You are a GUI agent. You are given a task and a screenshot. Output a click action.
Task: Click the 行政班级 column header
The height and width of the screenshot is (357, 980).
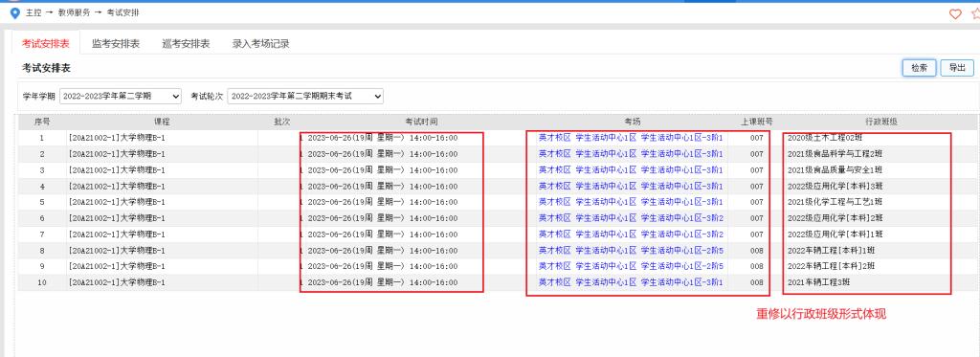click(881, 122)
